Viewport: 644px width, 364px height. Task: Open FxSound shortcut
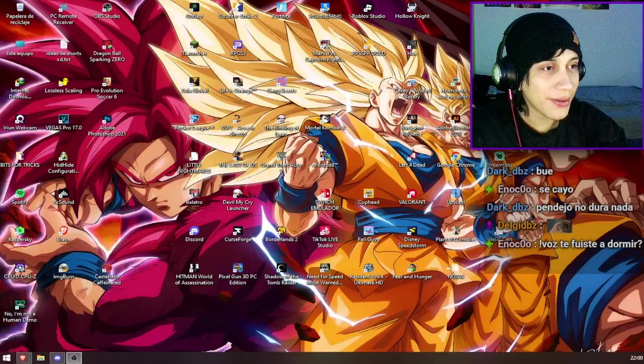63,197
